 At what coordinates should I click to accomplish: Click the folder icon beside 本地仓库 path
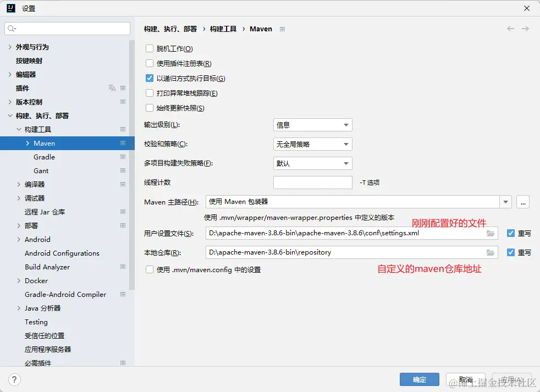(491, 252)
